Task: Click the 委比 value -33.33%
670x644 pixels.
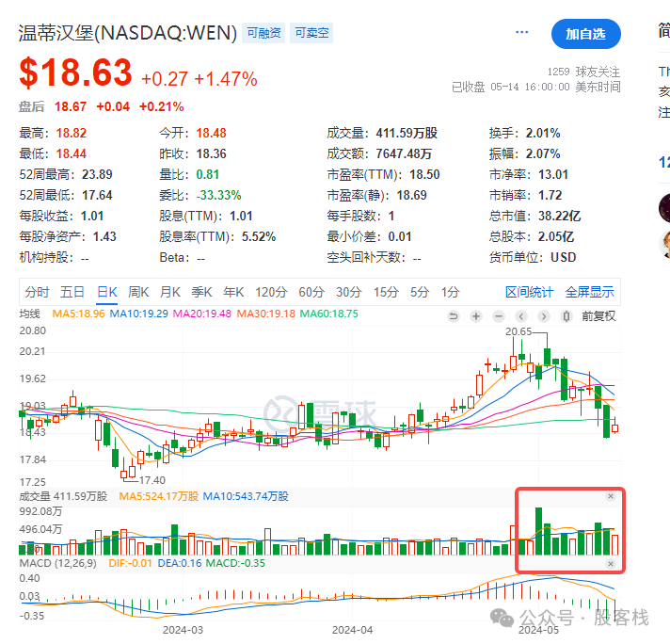Action: pos(218,195)
